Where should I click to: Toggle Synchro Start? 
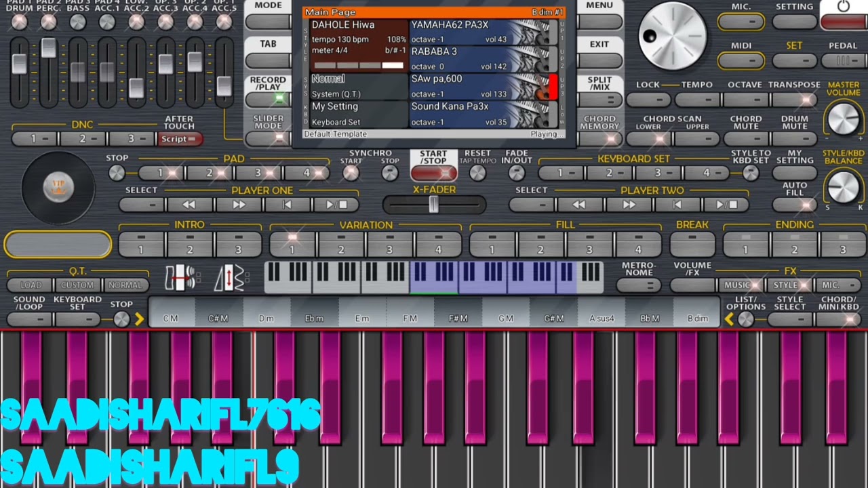click(x=351, y=173)
